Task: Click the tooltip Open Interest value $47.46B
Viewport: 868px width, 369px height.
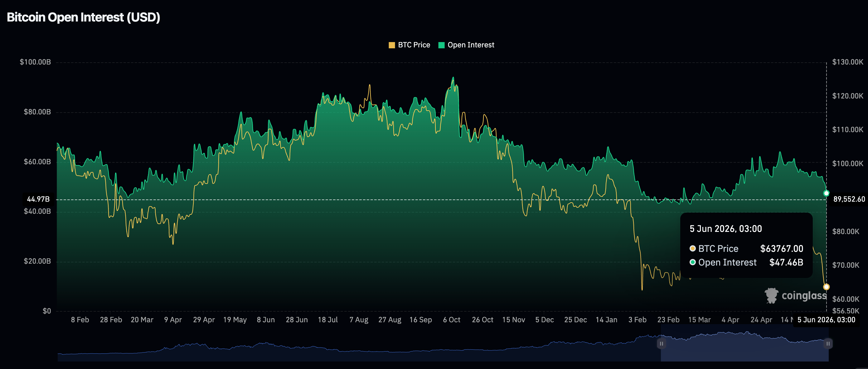Action: point(786,263)
